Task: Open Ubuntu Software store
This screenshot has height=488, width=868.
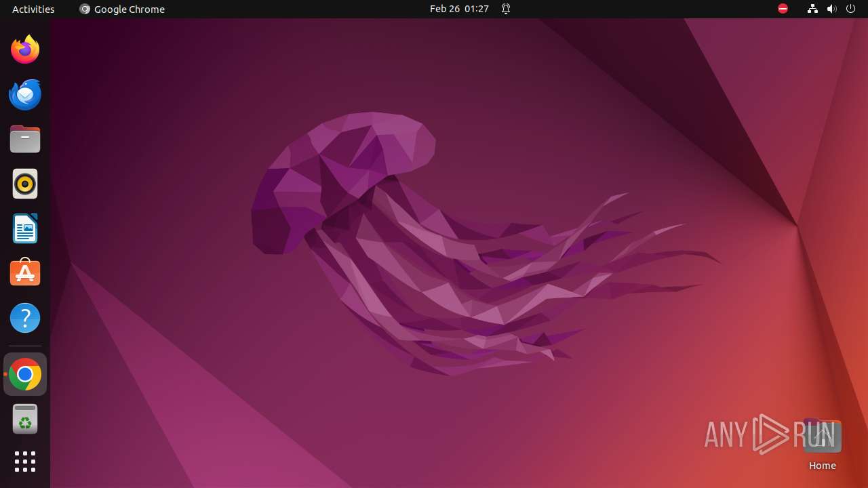Action: tap(25, 273)
